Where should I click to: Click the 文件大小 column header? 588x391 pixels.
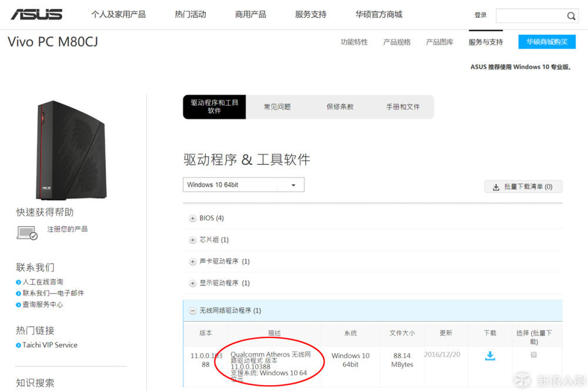click(402, 333)
